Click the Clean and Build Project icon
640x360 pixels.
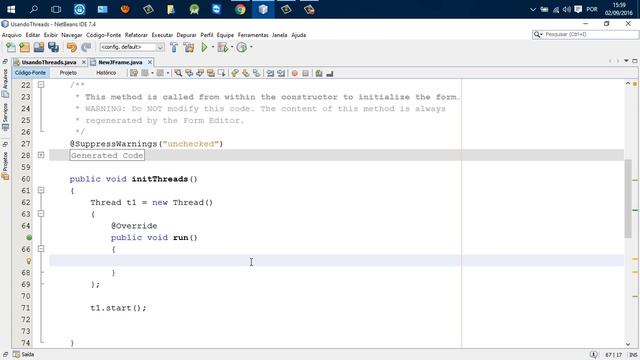(x=189, y=47)
